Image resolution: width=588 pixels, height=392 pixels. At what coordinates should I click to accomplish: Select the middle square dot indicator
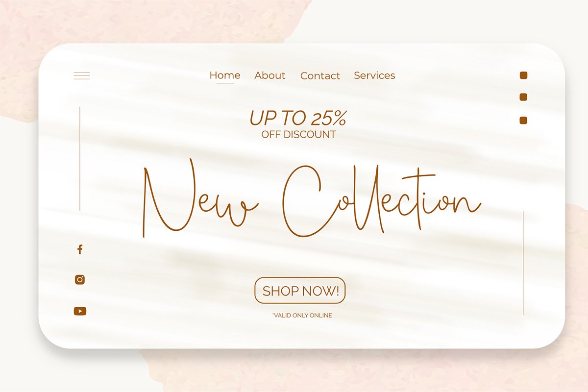coord(523,97)
